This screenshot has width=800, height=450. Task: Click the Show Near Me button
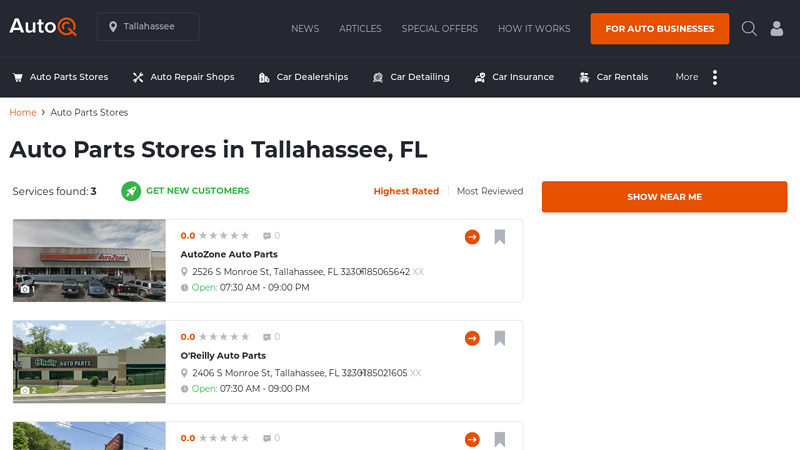pos(664,197)
